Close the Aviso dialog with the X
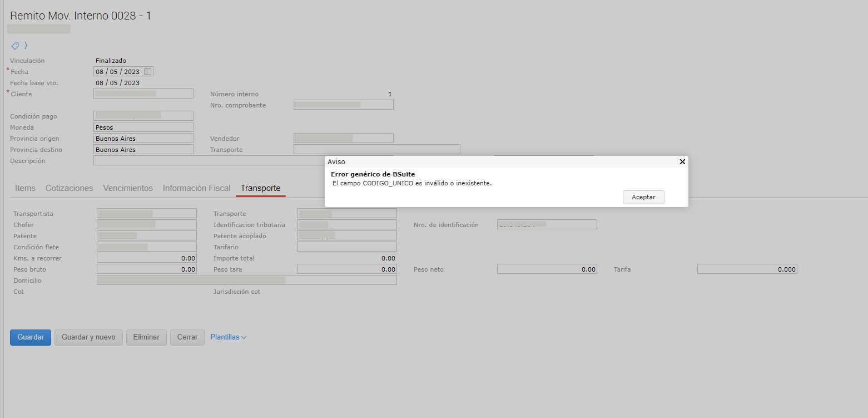 [x=682, y=162]
